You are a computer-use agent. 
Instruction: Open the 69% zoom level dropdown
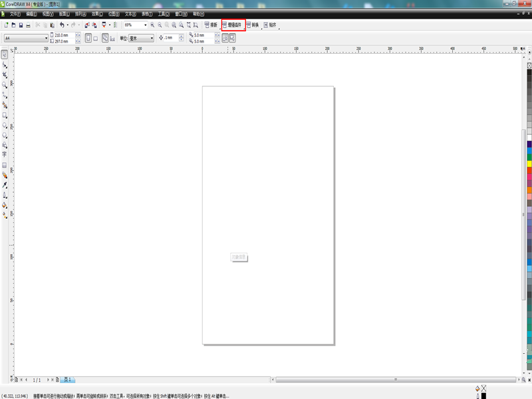click(146, 25)
